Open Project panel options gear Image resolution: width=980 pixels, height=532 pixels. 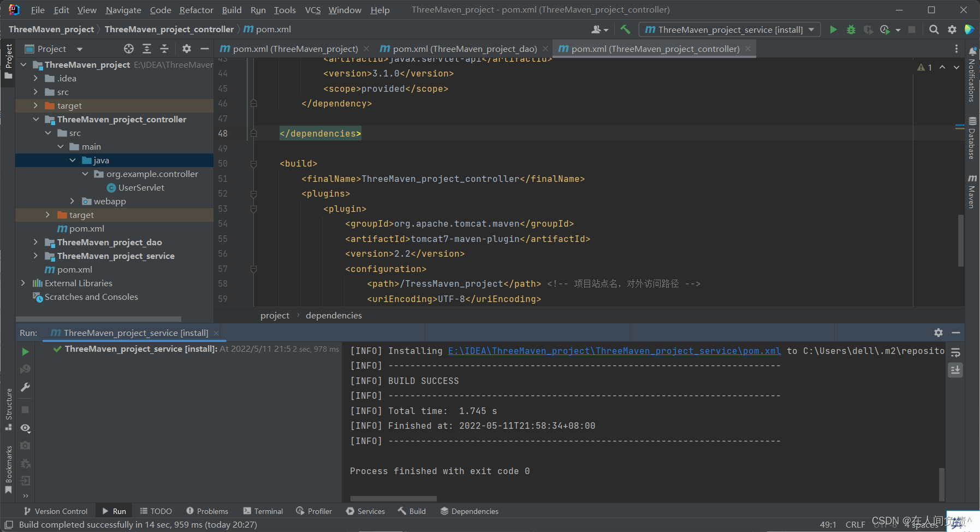[187, 49]
